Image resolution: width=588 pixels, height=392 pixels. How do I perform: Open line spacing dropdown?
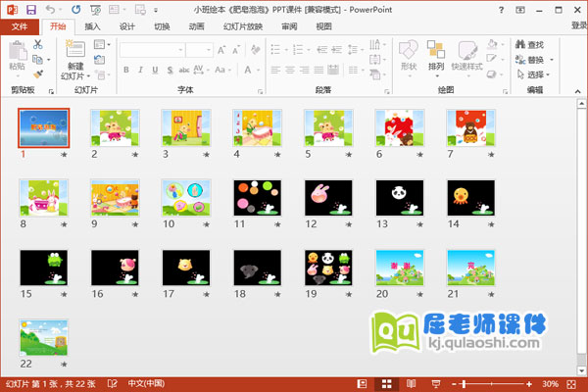(356, 50)
